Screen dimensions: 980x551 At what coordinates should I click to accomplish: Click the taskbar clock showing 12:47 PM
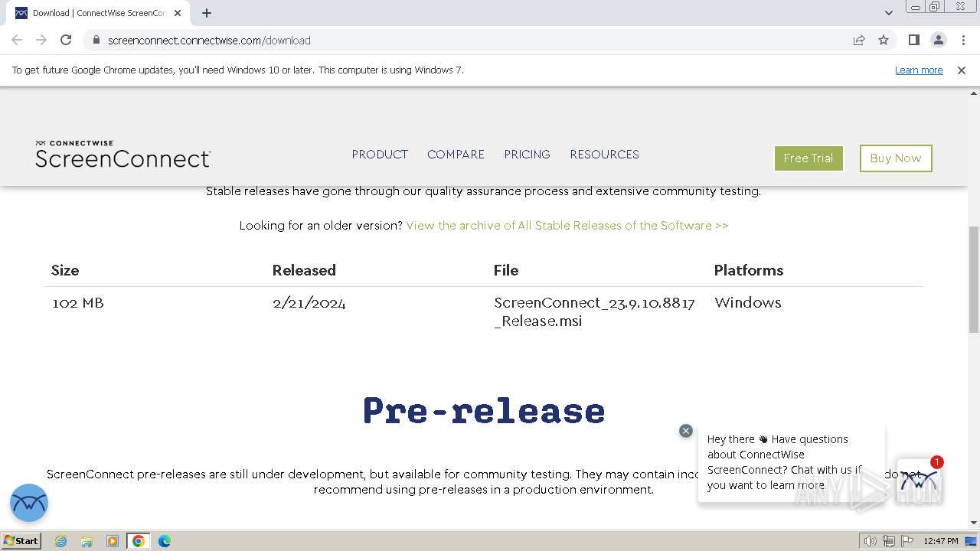[x=941, y=541]
